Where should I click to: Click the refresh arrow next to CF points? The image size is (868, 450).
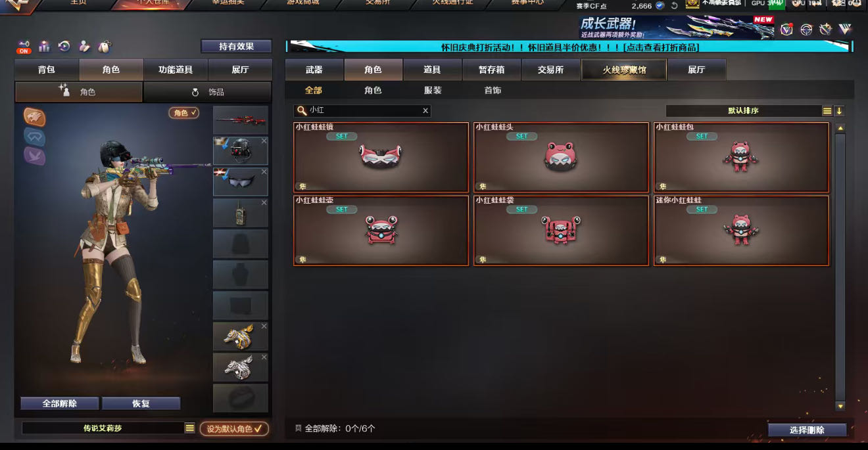674,5
